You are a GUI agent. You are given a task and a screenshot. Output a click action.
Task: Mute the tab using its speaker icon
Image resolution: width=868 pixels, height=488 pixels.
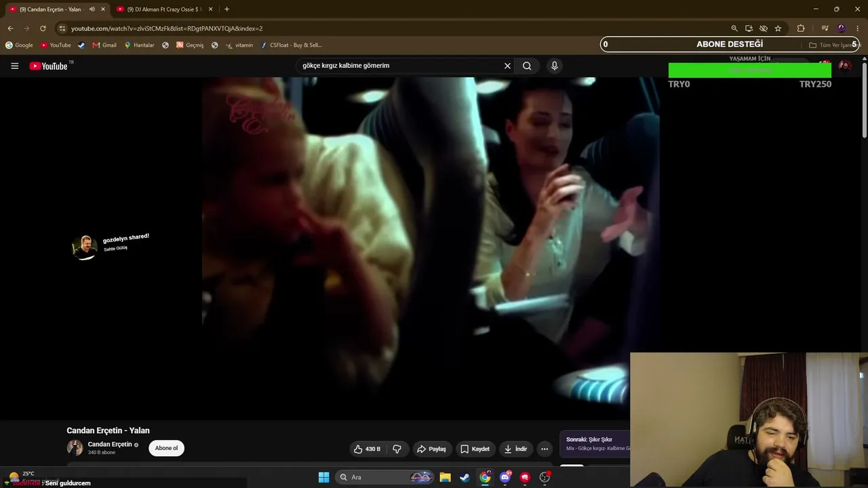point(92,9)
